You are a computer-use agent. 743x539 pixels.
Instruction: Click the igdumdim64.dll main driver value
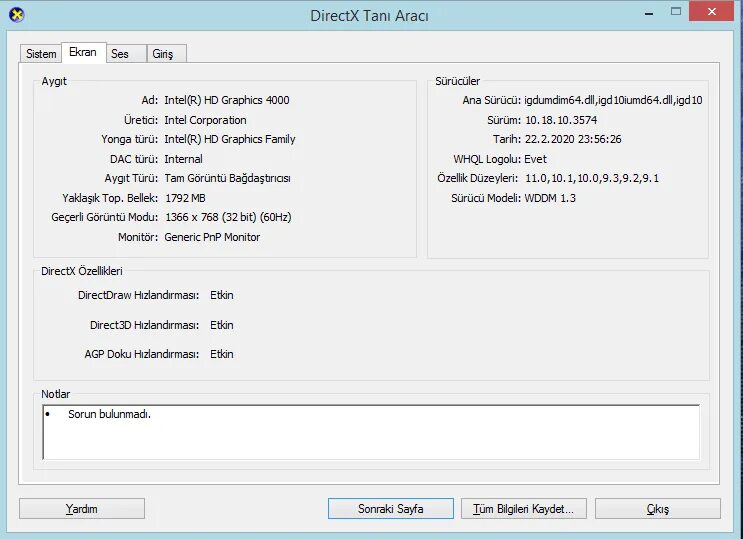[613, 100]
